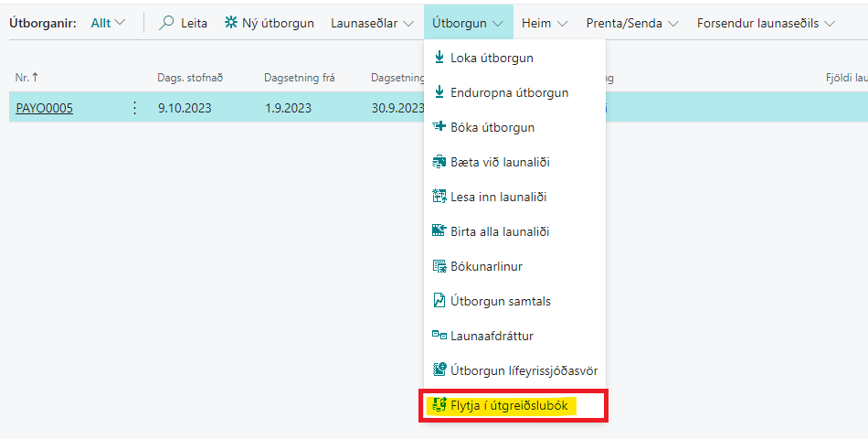Select Útborgun lífeyrissjóðasvör menu entry
This screenshot has height=439, width=868.
524,370
